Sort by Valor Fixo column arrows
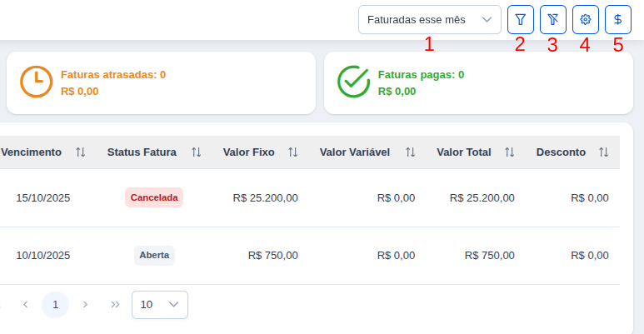Screen dimensions: 644x334 (x=293, y=152)
